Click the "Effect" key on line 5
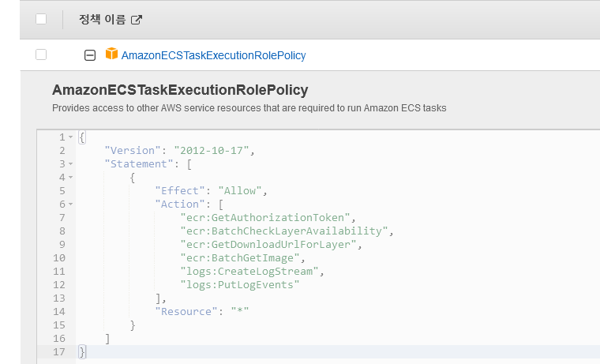The height and width of the screenshot is (364, 600). coord(180,190)
